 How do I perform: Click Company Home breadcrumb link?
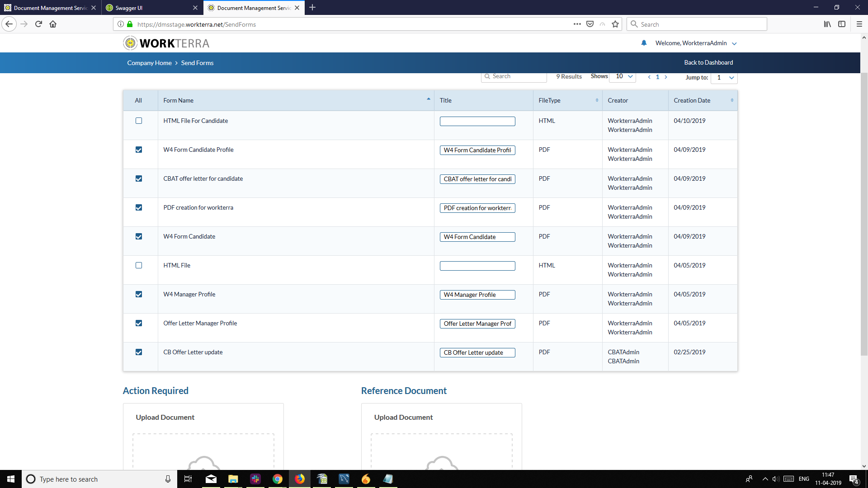coord(149,63)
